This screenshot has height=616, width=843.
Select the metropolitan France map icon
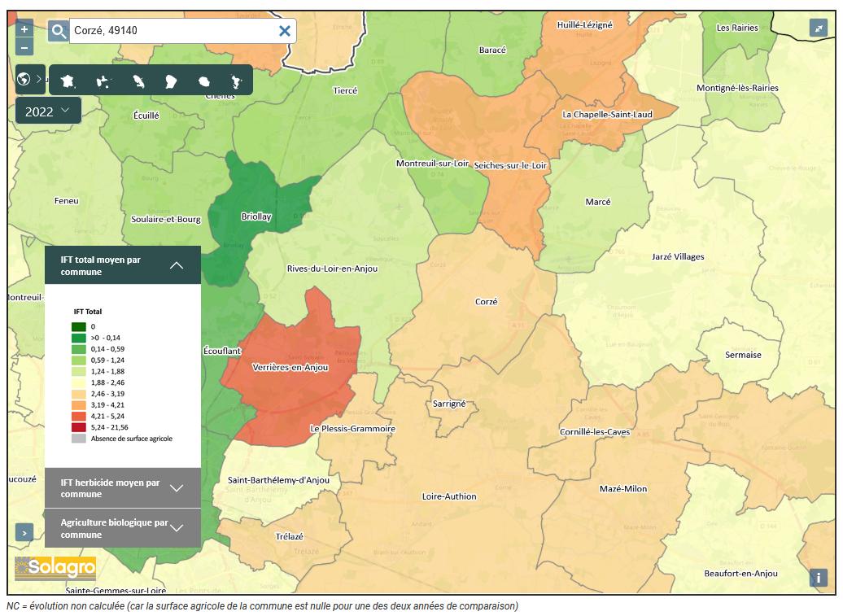click(x=68, y=81)
